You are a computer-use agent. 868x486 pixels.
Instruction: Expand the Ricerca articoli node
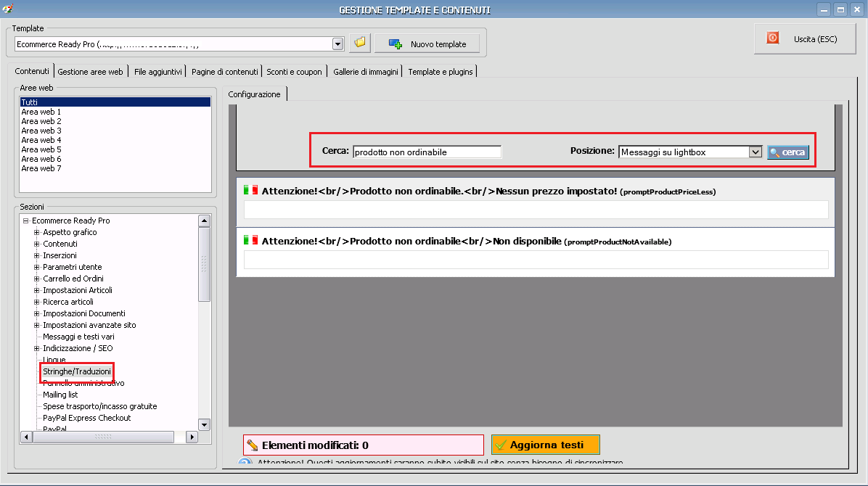[x=36, y=302]
